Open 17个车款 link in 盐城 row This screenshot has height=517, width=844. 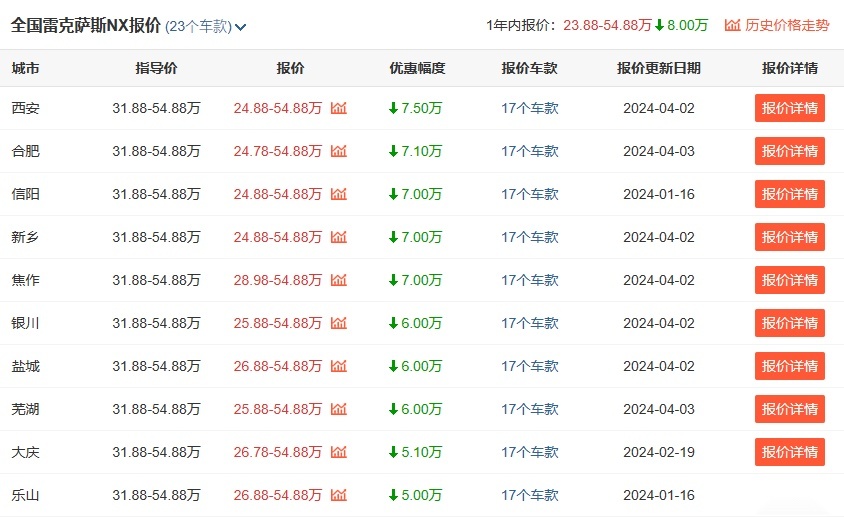(530, 367)
